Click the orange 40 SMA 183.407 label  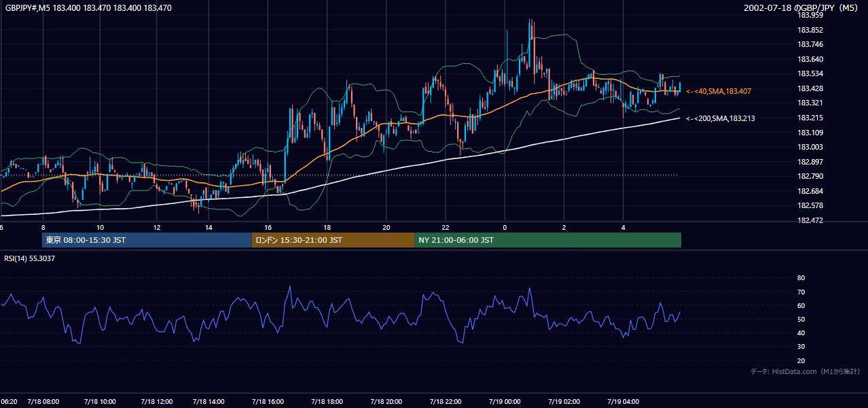click(x=719, y=91)
